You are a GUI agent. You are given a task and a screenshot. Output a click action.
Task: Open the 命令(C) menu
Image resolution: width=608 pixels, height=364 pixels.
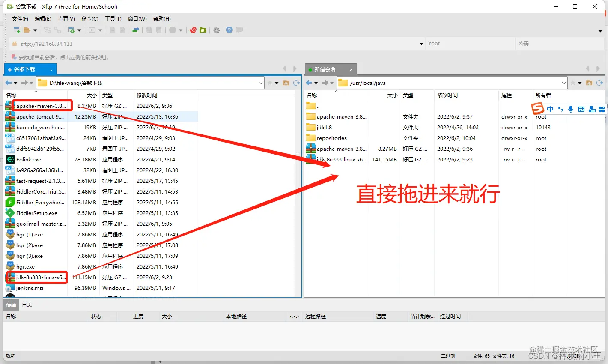pyautogui.click(x=90, y=19)
